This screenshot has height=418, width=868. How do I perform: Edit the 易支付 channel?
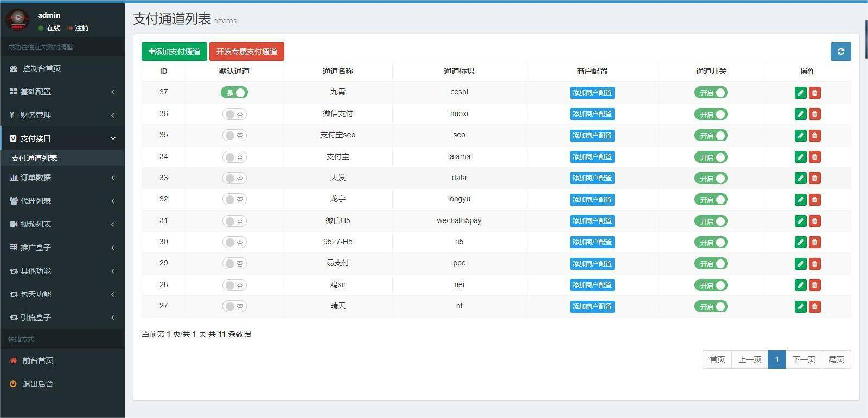point(800,263)
